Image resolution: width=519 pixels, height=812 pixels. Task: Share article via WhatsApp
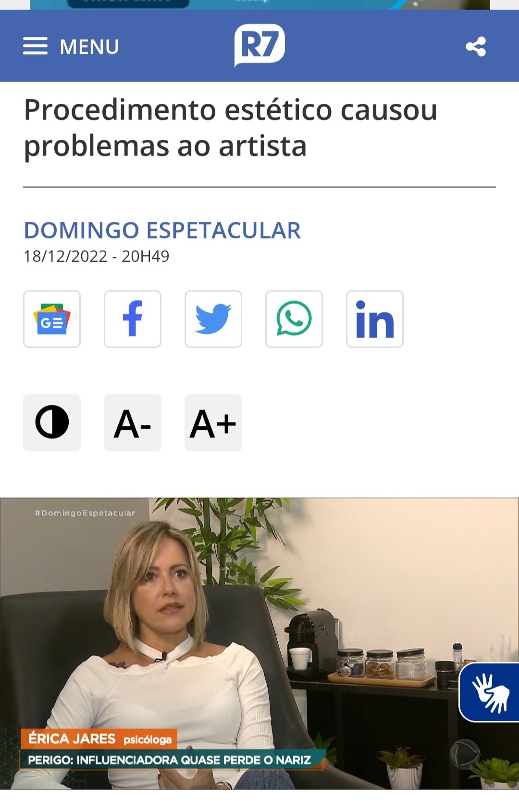[294, 319]
